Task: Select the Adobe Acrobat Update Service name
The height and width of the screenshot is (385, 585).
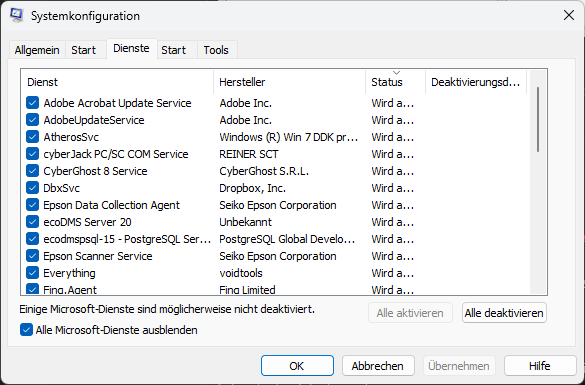Action: coord(117,103)
